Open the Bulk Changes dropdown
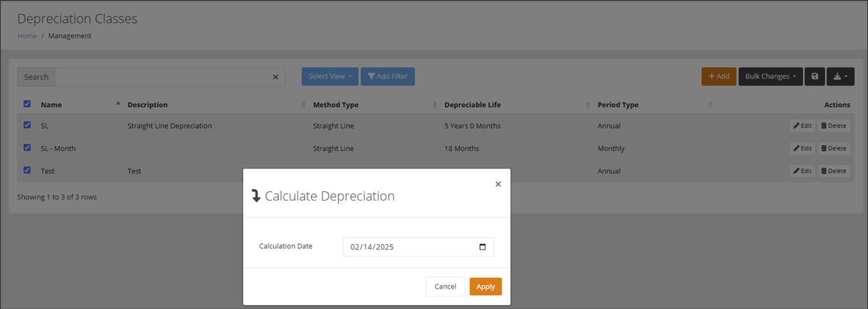 771,76
